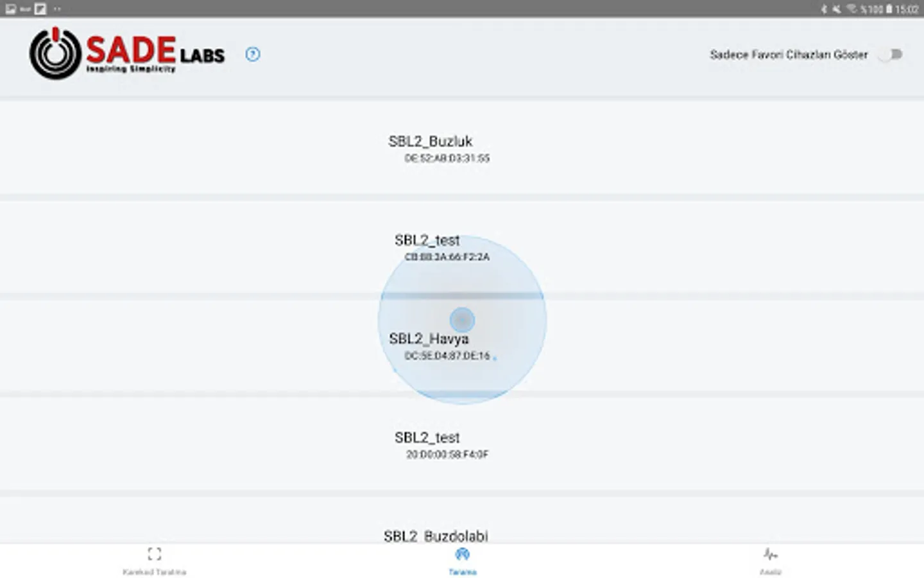Open the SBL2_Havya device entry
The image size is (924, 578).
click(429, 339)
